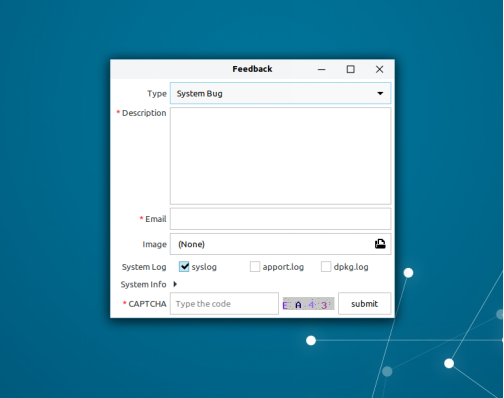Click the CAPTCHA label text
This screenshot has width=504, height=398.
[147, 304]
